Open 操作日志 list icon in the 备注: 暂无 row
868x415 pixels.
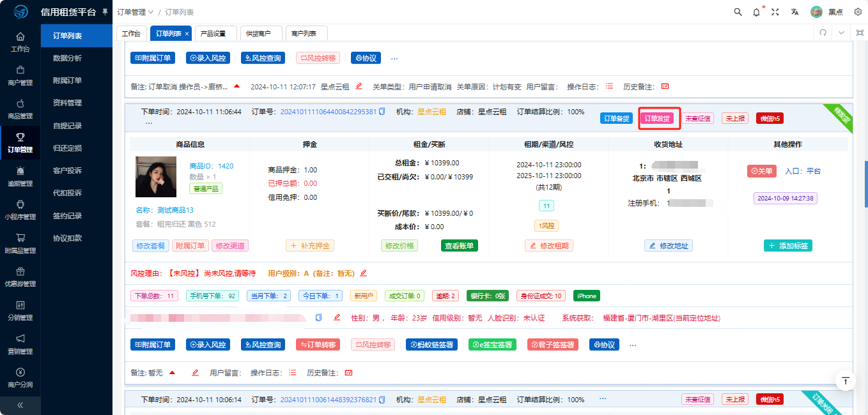click(293, 373)
